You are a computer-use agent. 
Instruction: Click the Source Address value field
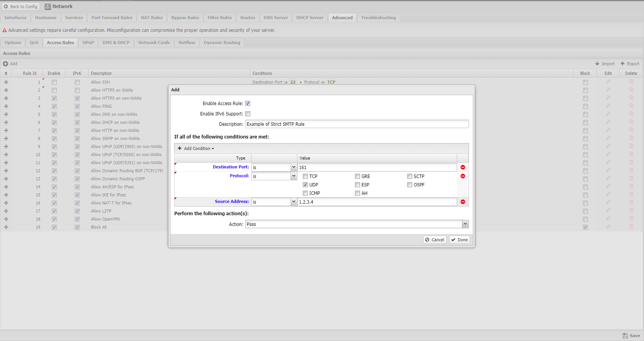click(377, 202)
